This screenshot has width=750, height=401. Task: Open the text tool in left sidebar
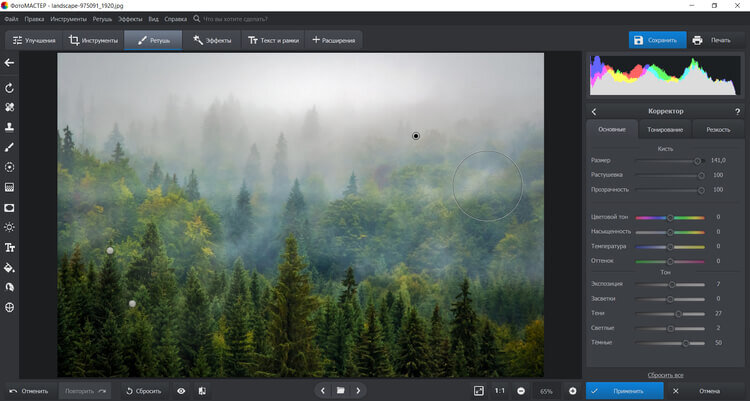click(x=9, y=247)
